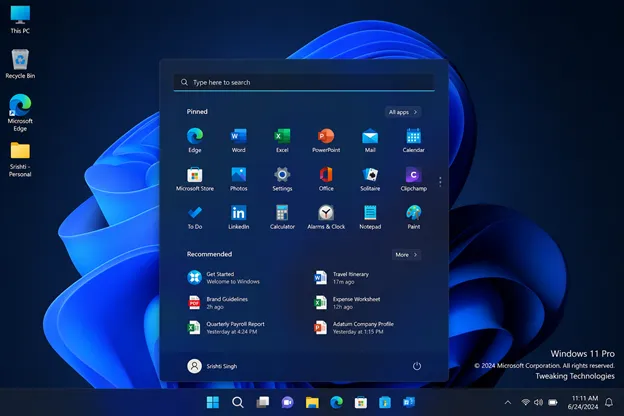The height and width of the screenshot is (416, 624).
Task: Open the Expense Worksheet file
Action: (347, 303)
